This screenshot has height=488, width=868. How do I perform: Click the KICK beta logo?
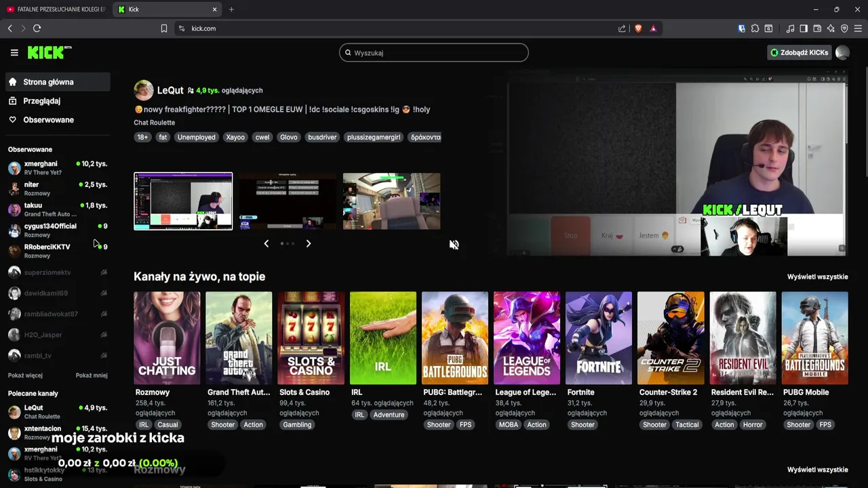pos(50,52)
